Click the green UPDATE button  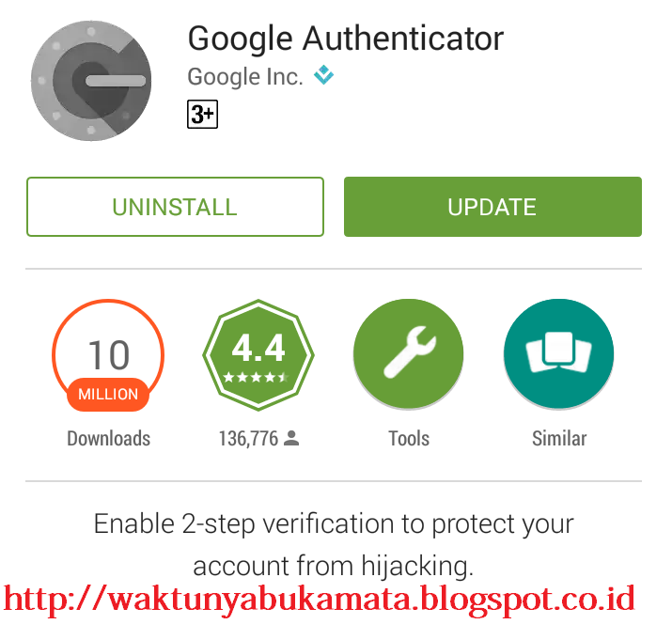click(x=492, y=207)
